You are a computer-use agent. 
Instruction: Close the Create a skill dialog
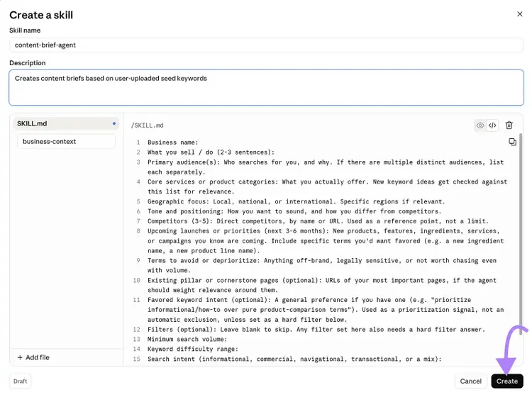pyautogui.click(x=519, y=14)
